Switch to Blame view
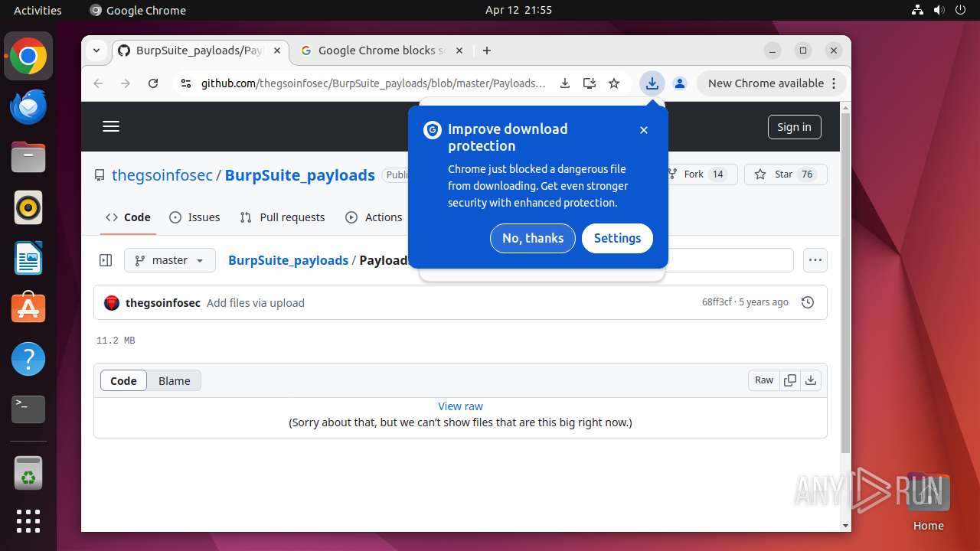 click(x=174, y=380)
